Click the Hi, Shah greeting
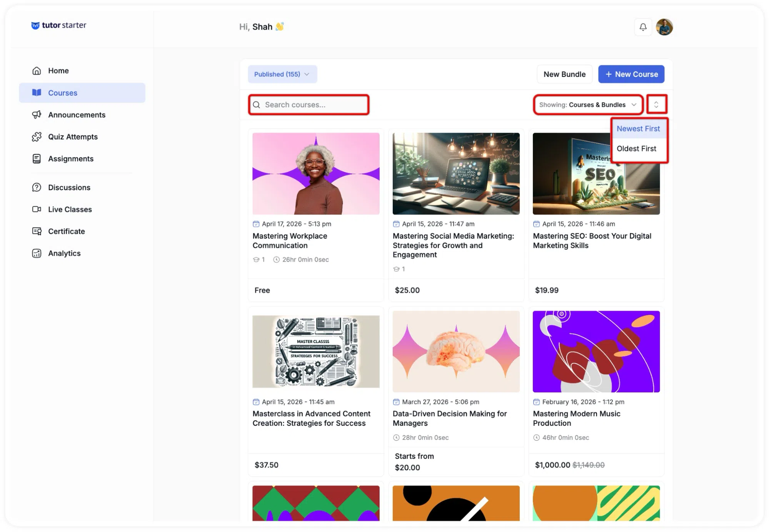Image resolution: width=769 pixels, height=532 pixels. pos(262,27)
